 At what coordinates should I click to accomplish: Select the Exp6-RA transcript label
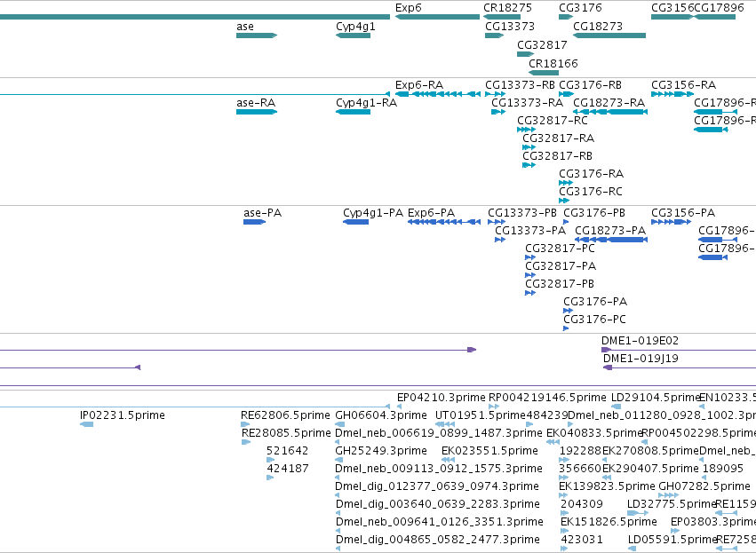(419, 85)
